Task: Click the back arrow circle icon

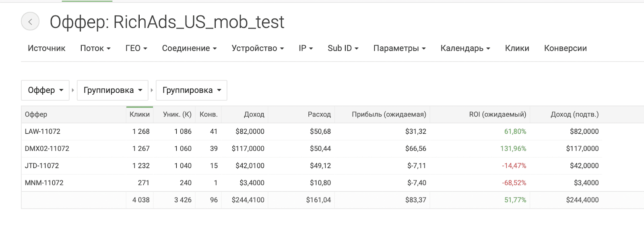Action: click(30, 21)
